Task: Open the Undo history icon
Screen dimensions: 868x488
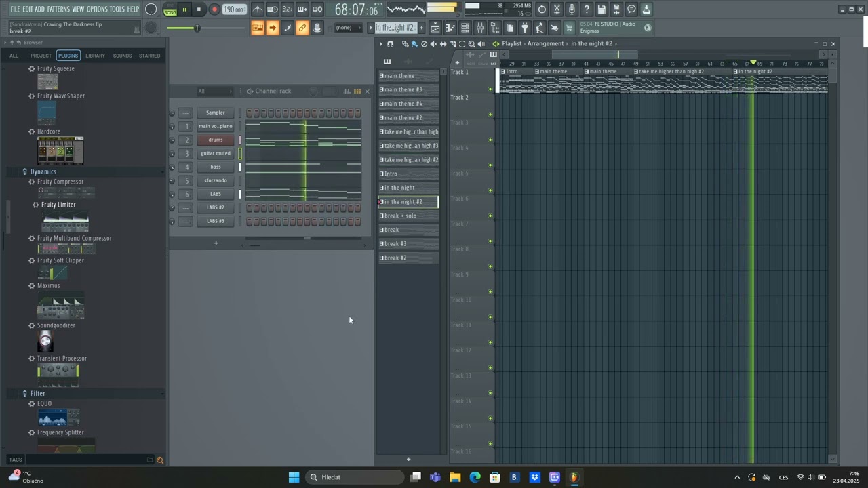Action: (x=542, y=9)
